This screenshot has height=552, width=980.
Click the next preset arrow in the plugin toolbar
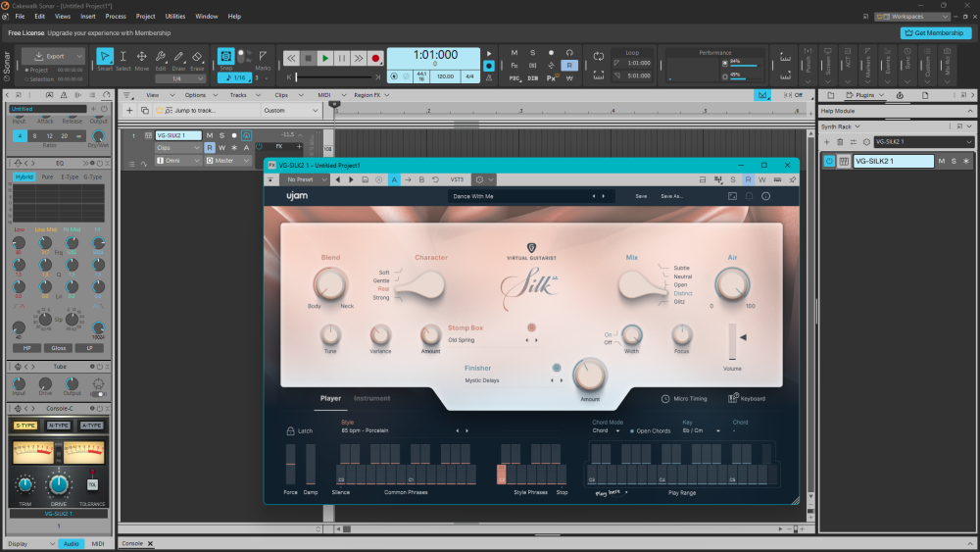pos(351,179)
